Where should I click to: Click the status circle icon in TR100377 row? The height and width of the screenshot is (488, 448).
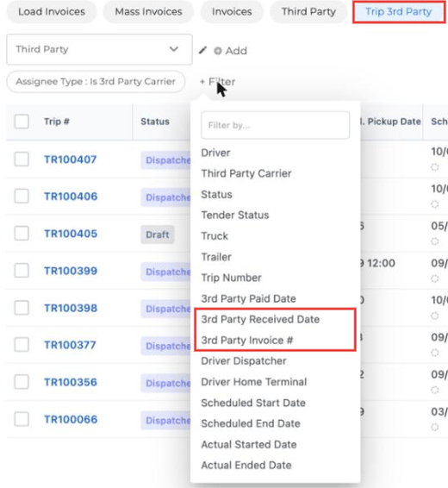[434, 353]
